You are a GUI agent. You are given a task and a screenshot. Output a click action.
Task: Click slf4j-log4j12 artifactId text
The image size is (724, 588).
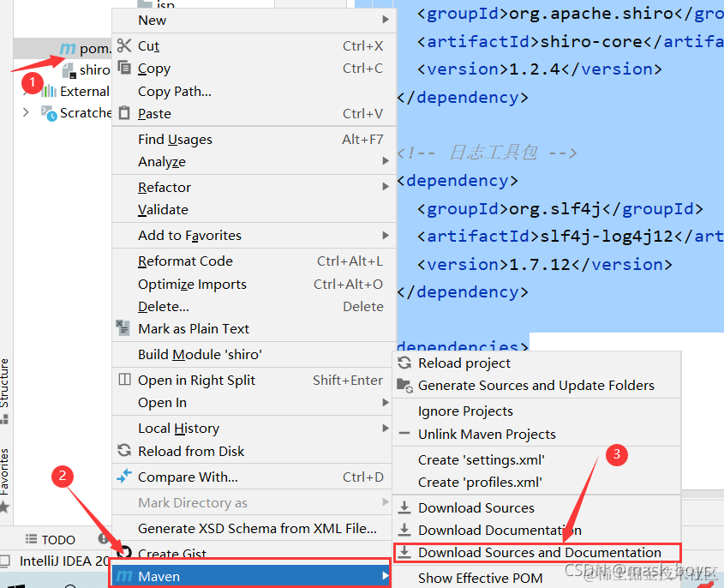click(607, 237)
